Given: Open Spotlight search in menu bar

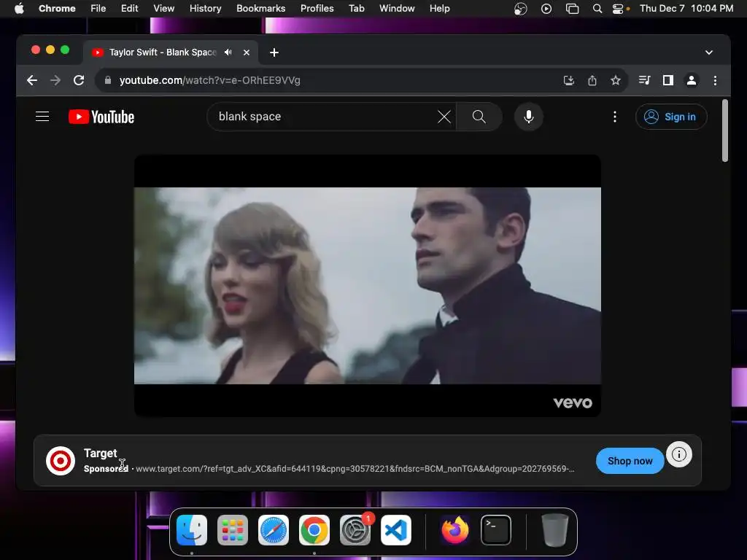Looking at the screenshot, I should (597, 9).
